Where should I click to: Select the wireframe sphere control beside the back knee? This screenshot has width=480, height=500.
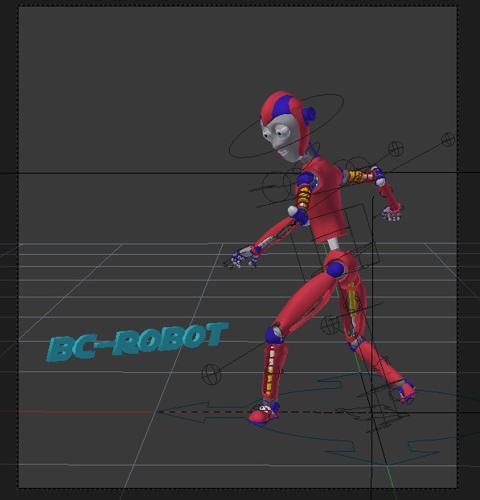coord(331,325)
